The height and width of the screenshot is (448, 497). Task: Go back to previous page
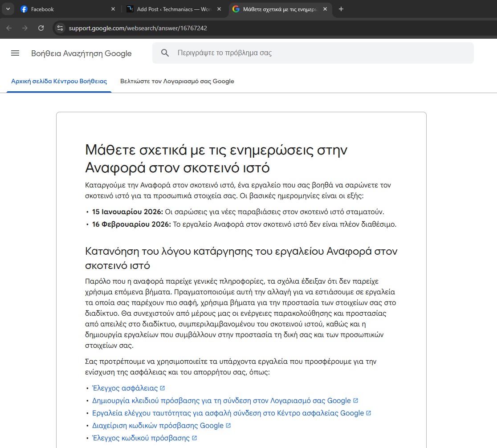coord(9,28)
